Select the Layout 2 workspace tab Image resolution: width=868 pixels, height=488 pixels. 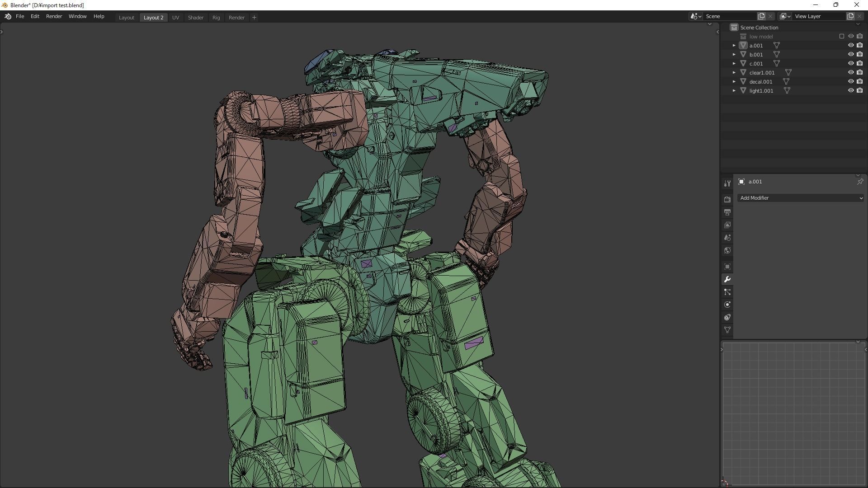click(153, 18)
